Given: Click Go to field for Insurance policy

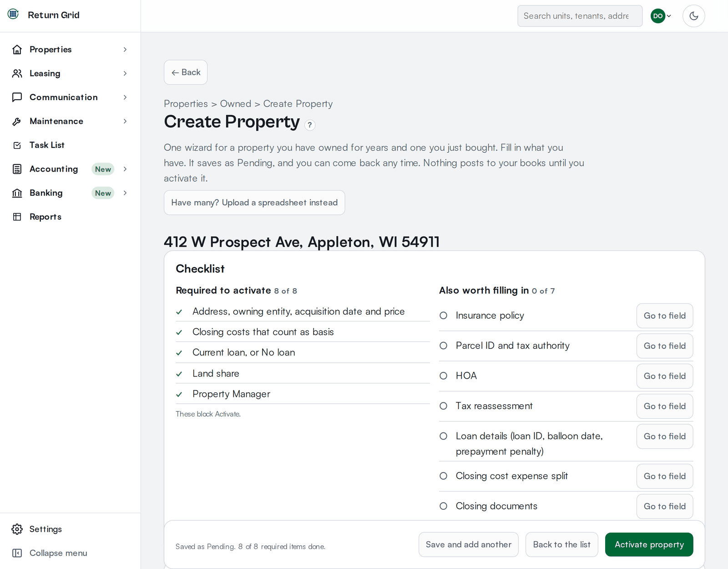Looking at the screenshot, I should [665, 316].
